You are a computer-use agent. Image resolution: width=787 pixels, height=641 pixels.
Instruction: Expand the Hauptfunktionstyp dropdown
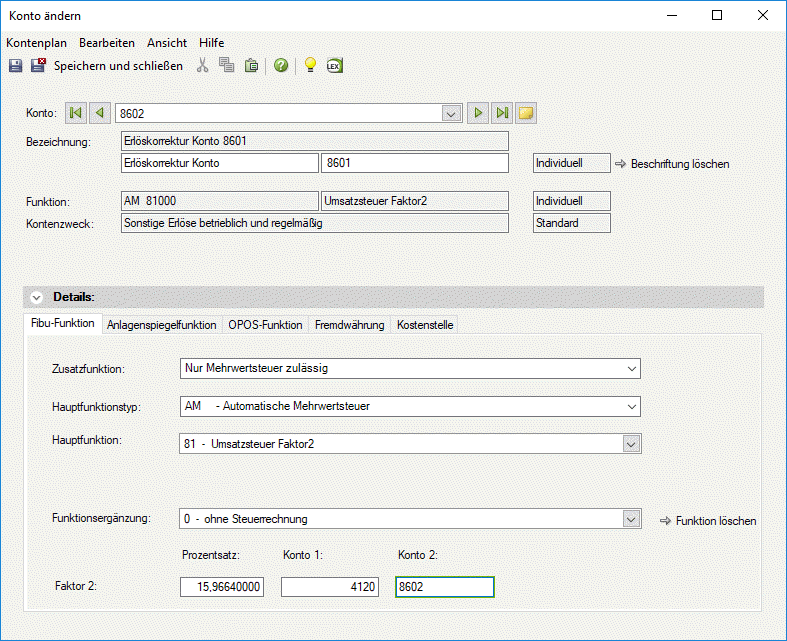[630, 406]
